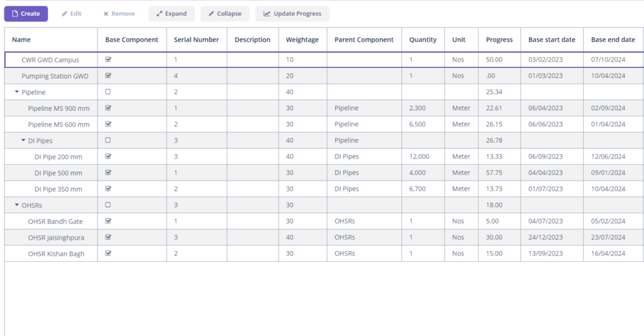The width and height of the screenshot is (644, 336).
Task: Select the Pumping Station GWD row
Action: pyautogui.click(x=55, y=76)
